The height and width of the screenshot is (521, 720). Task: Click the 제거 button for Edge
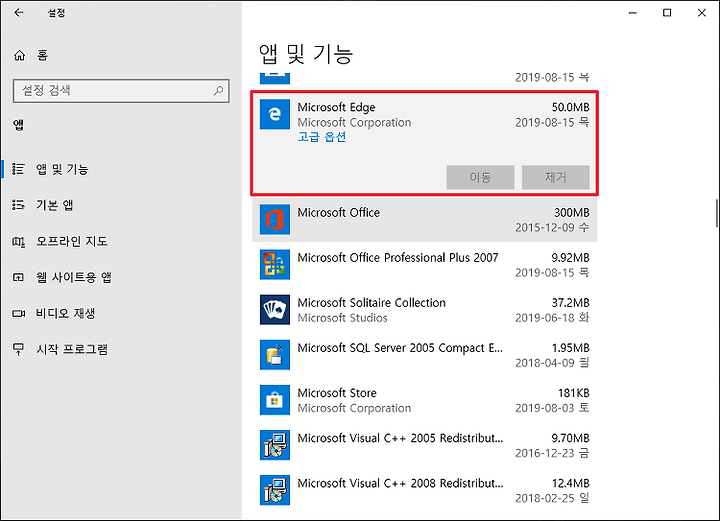tap(556, 177)
